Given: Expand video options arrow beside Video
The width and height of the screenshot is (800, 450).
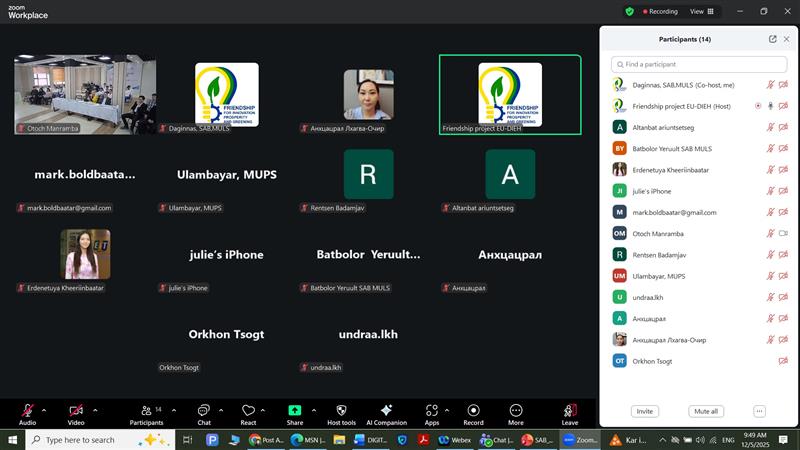Looking at the screenshot, I should pos(95,409).
